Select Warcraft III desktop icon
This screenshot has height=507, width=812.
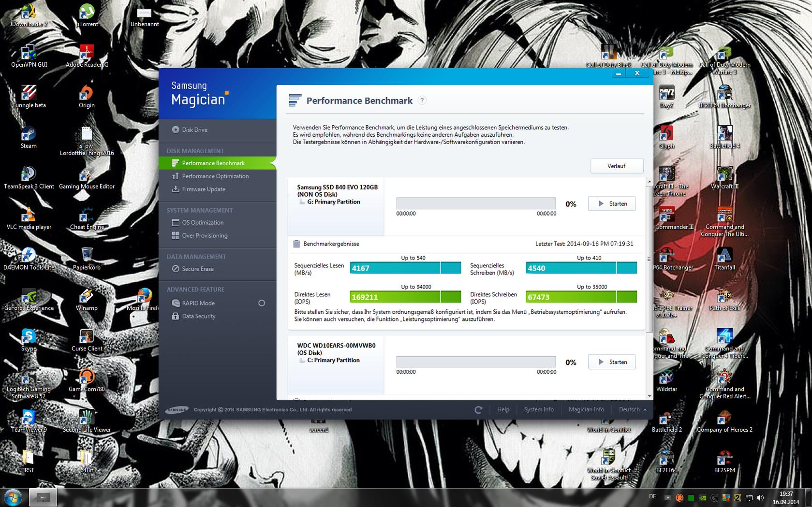(x=724, y=178)
